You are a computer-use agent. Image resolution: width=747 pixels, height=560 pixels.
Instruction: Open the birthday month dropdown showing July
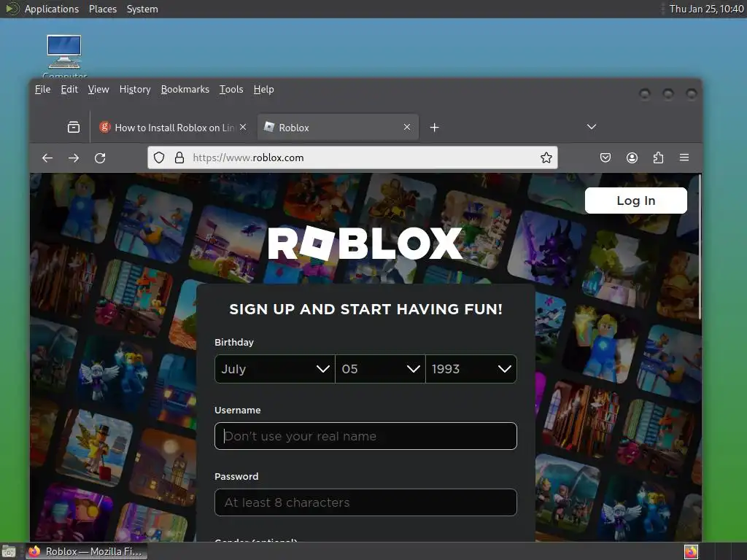coord(275,368)
